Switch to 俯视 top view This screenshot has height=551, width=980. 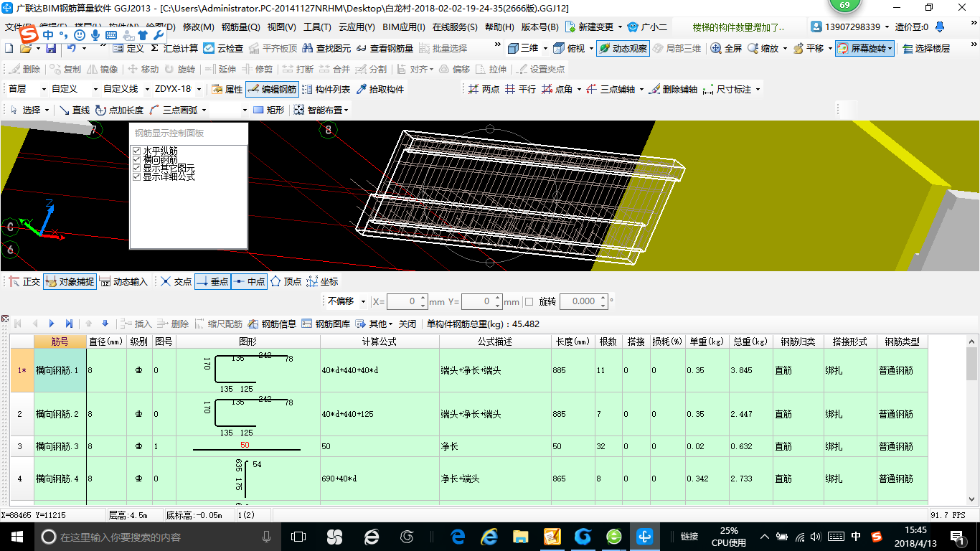[570, 48]
